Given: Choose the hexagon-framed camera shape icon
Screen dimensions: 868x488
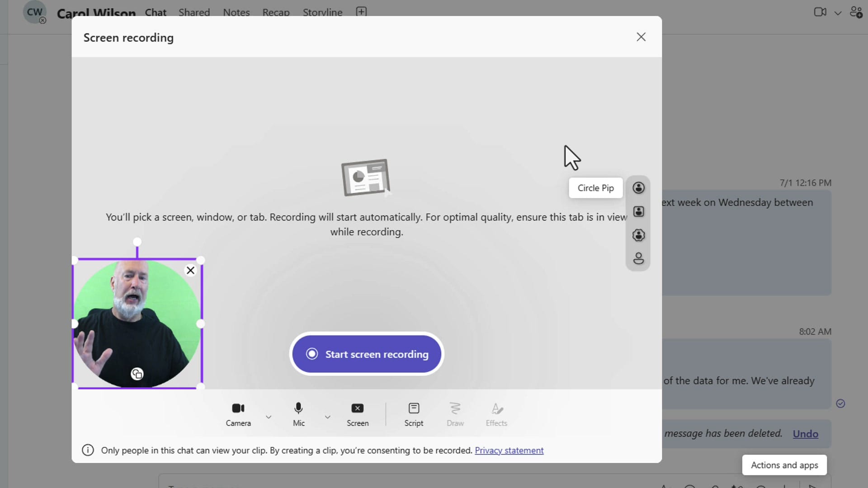Looking at the screenshot, I should click(638, 235).
